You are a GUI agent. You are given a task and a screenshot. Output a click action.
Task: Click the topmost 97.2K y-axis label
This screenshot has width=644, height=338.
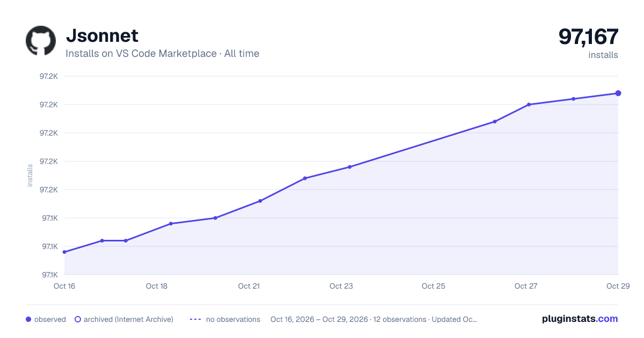click(x=49, y=76)
